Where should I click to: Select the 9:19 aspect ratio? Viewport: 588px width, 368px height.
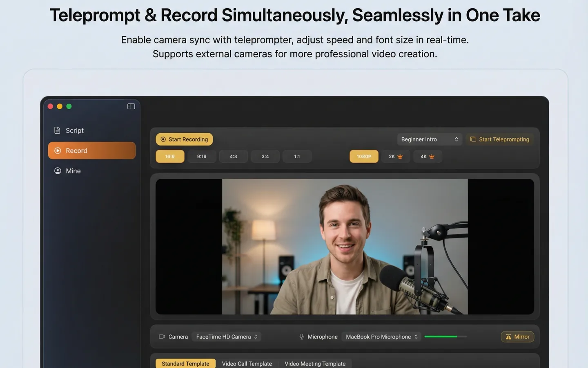pyautogui.click(x=202, y=156)
